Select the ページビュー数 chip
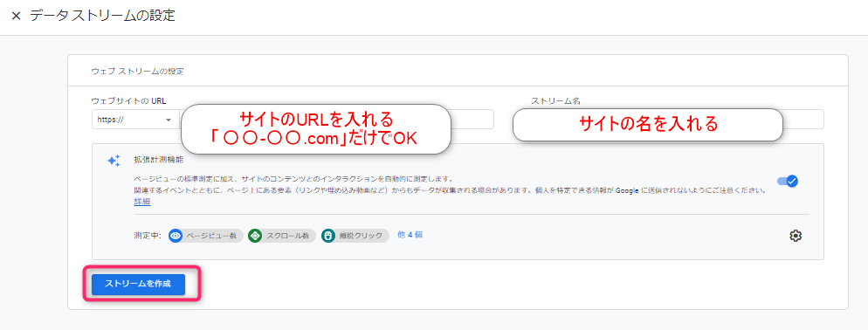Image resolution: width=868 pixels, height=330 pixels. [x=206, y=236]
